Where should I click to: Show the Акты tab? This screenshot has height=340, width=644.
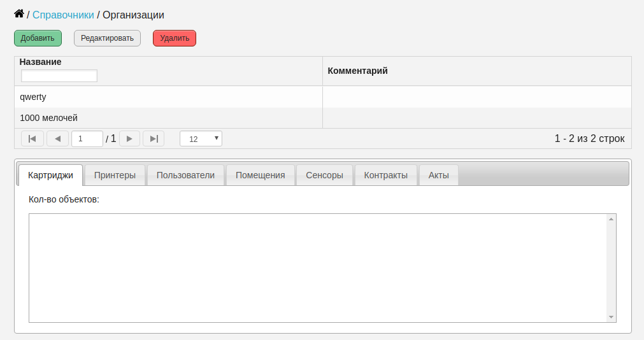(439, 175)
